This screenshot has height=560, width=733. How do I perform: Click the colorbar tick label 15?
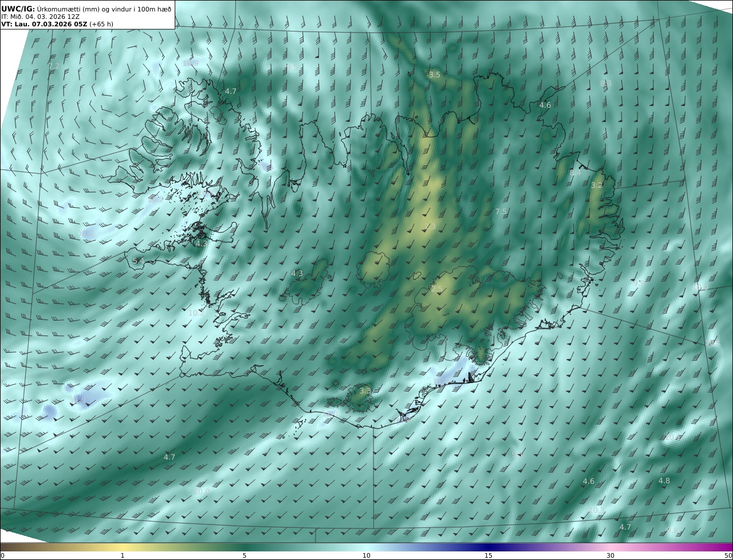point(488,555)
